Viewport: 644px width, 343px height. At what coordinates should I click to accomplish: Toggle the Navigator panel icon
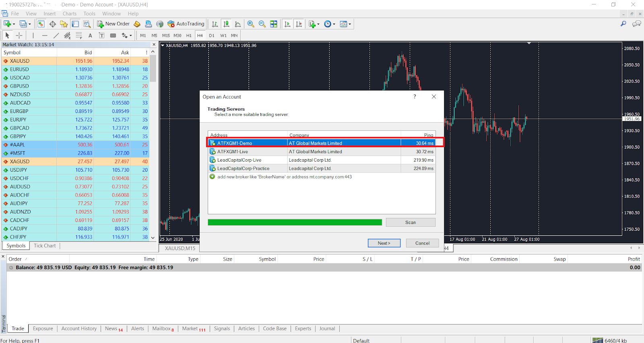(x=64, y=24)
